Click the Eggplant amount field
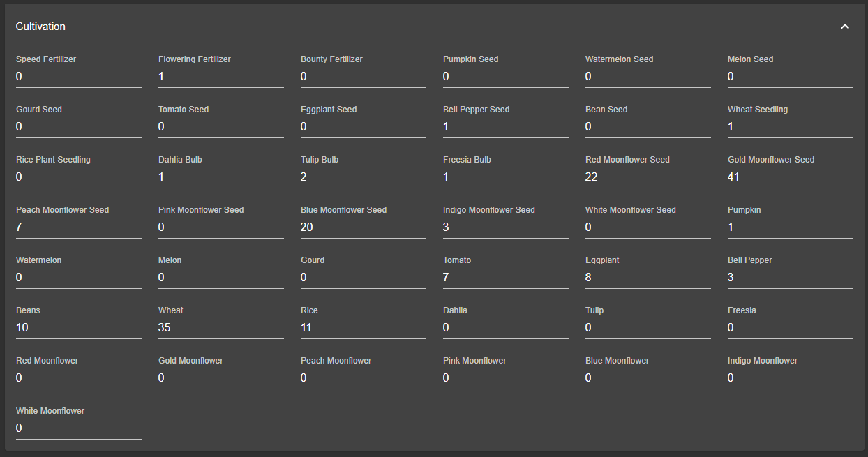Screen dimensions: 868x457 point(648,278)
